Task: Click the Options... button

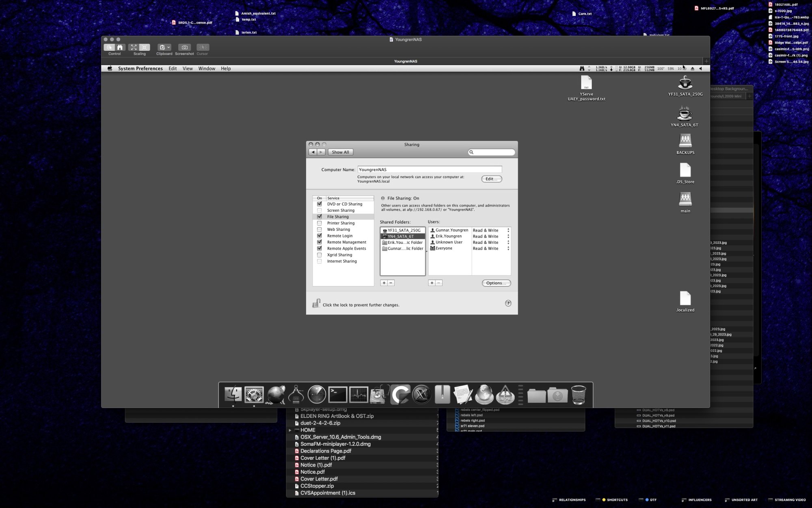Action: tap(496, 283)
